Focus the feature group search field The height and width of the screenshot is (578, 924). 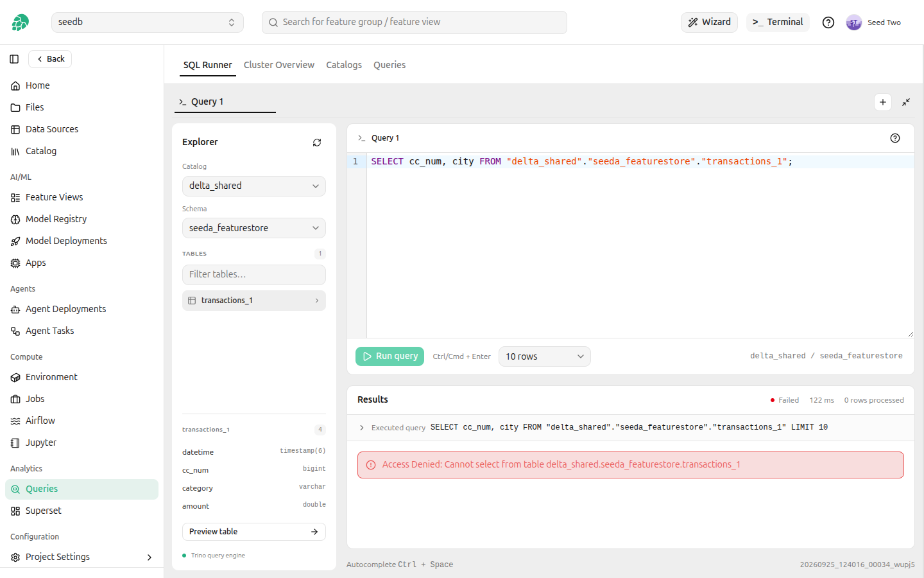point(415,22)
